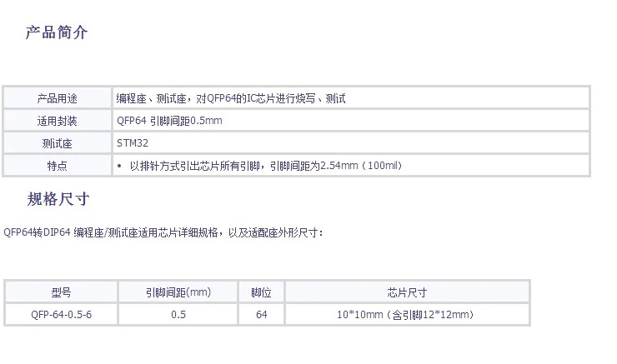The height and width of the screenshot is (364, 617).
Task: Select the 适用封装 label cell
Action: click(x=58, y=121)
